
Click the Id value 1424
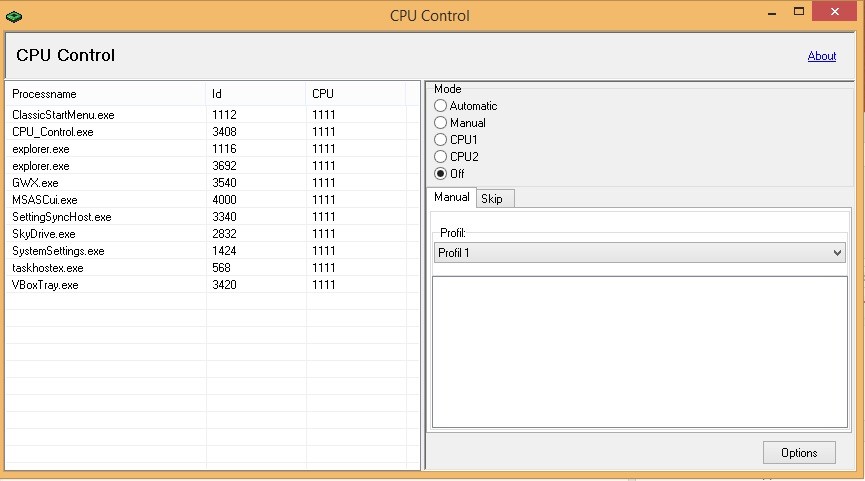click(224, 251)
